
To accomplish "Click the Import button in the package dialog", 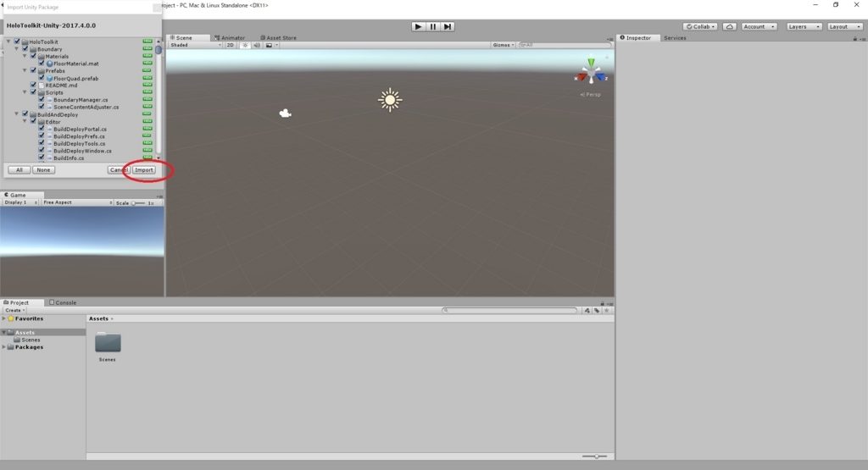I will [x=144, y=169].
